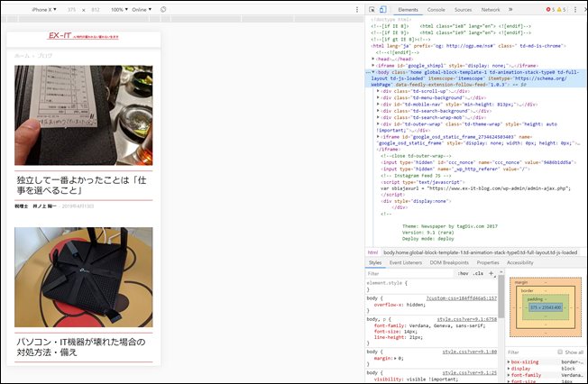This screenshot has height=384, width=588.
Task: Click the computed styles Filter field
Action: tap(530, 352)
